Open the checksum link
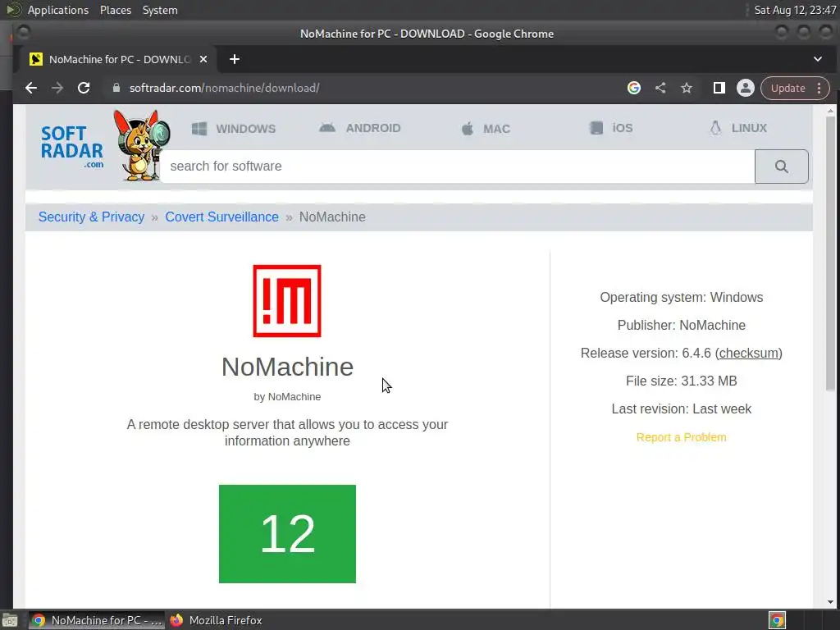840x630 pixels. tap(748, 353)
